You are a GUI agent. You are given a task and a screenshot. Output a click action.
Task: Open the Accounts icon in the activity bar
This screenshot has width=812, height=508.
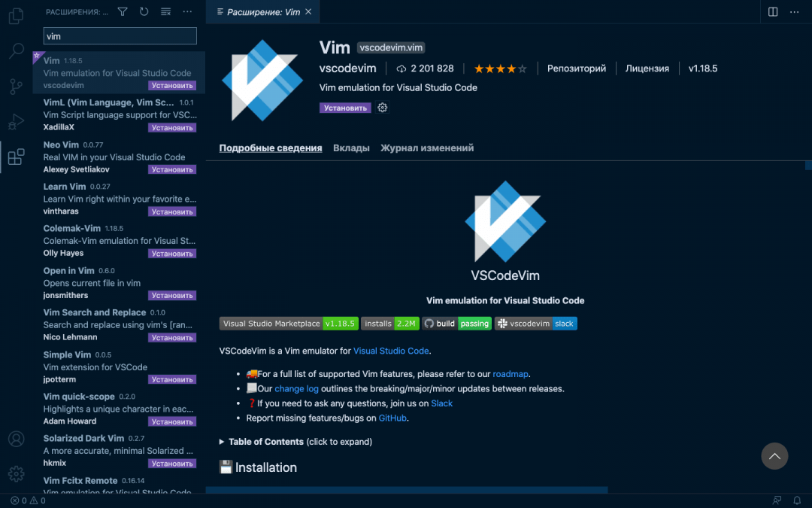coord(16,439)
